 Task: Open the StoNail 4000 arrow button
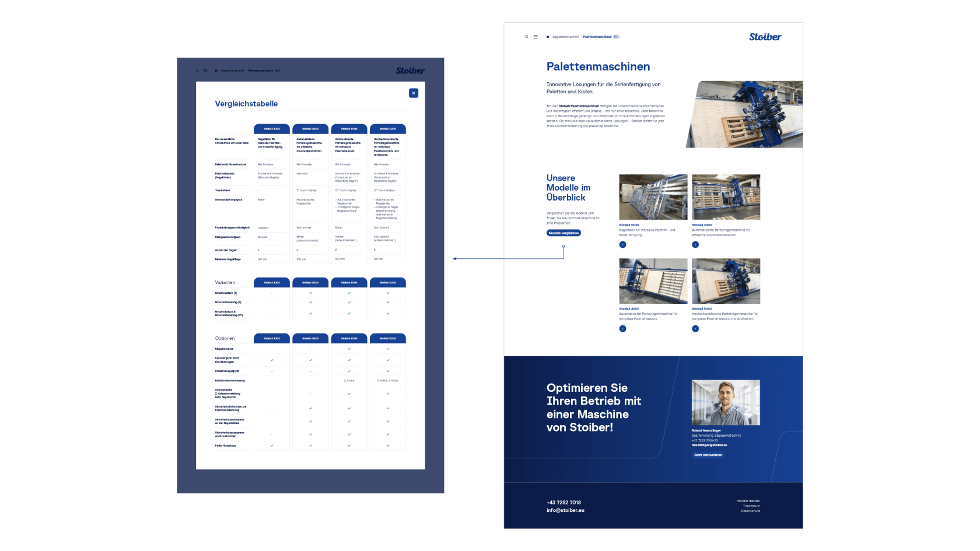point(622,328)
